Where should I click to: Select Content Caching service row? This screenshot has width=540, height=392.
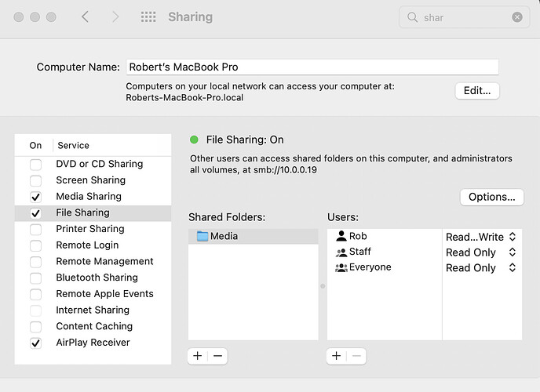coord(93,326)
